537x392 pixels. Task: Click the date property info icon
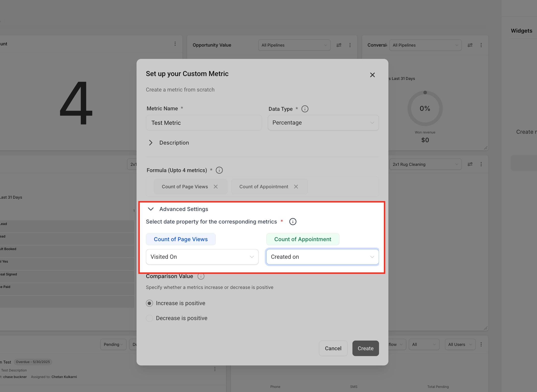[x=293, y=222]
